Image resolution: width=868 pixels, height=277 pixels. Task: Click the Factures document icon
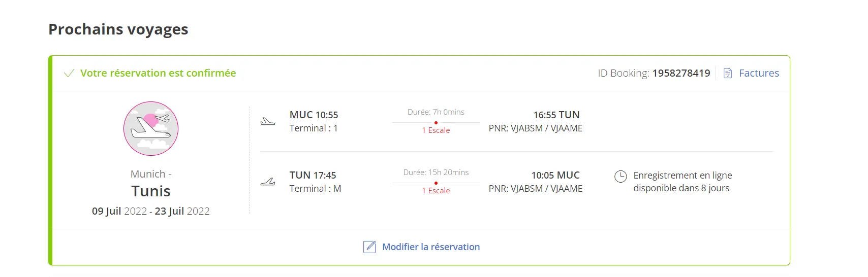[x=728, y=73]
